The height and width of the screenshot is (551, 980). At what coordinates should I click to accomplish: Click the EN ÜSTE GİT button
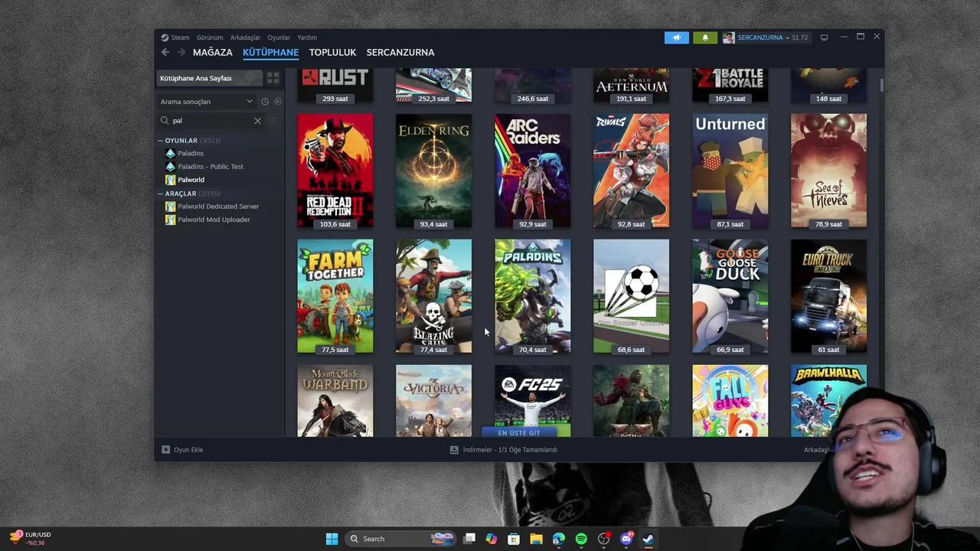tap(519, 433)
